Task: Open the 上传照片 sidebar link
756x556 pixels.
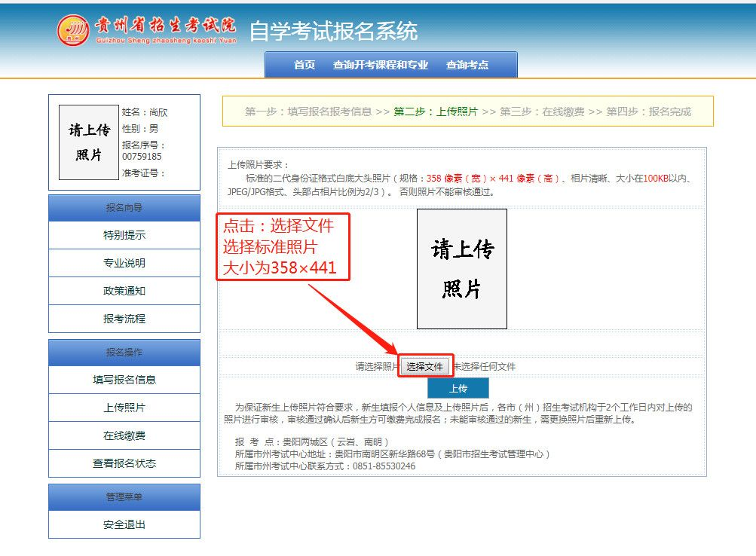Action: click(x=124, y=408)
